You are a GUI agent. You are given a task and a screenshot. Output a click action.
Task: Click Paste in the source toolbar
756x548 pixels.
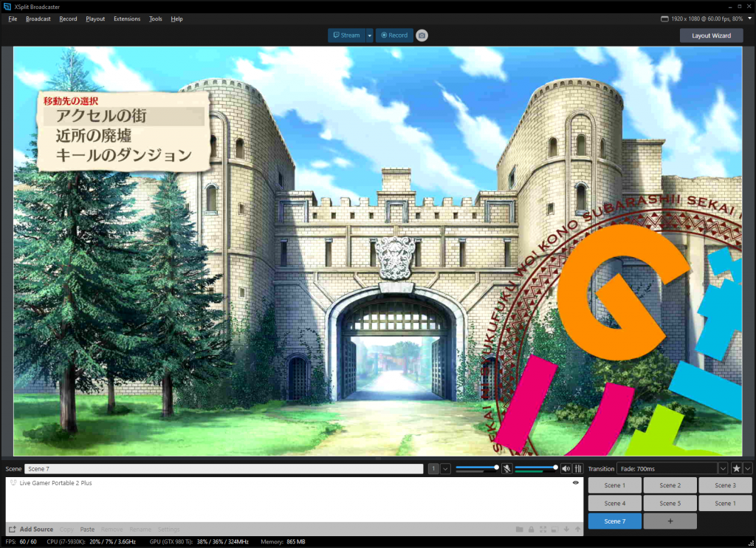point(87,530)
